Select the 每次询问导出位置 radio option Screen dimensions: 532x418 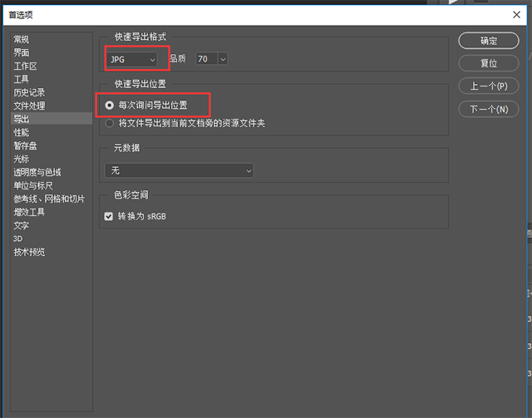[x=110, y=106]
